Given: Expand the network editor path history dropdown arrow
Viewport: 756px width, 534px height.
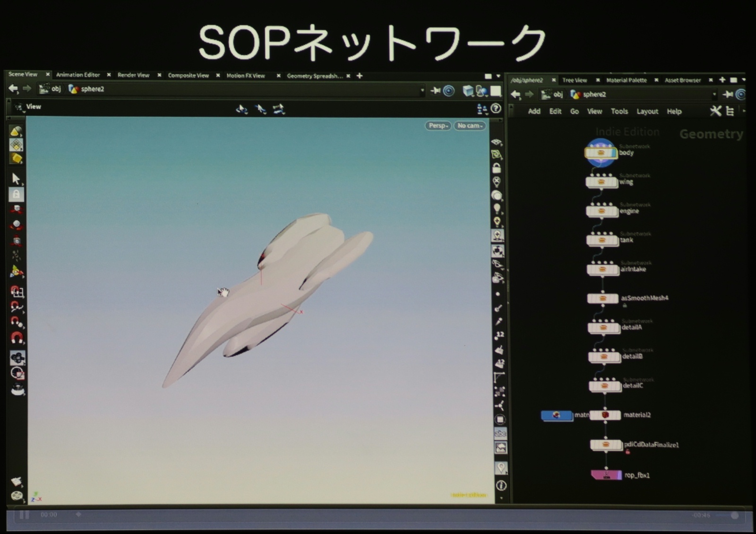Looking at the screenshot, I should pyautogui.click(x=714, y=95).
